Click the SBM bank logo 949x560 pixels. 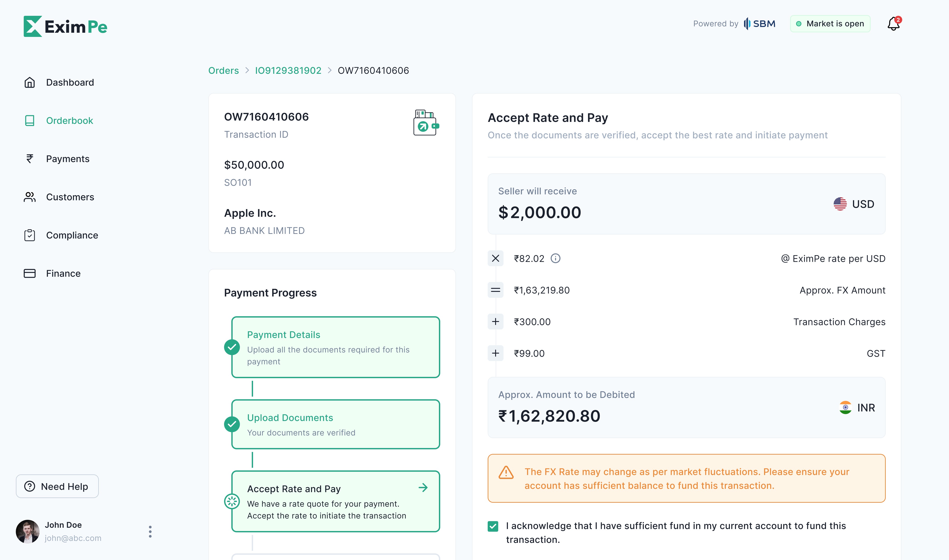pyautogui.click(x=759, y=24)
